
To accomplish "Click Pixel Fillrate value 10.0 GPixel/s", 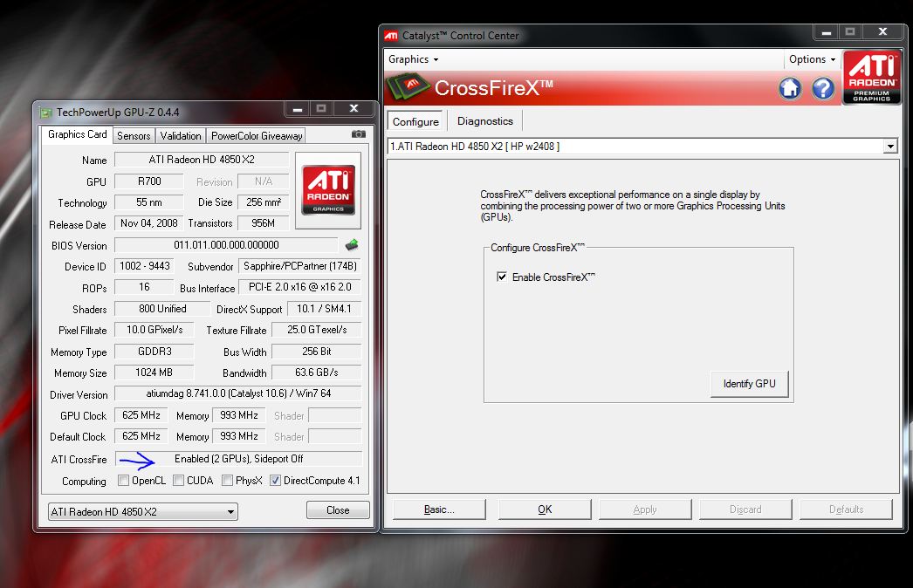I will 154,330.
